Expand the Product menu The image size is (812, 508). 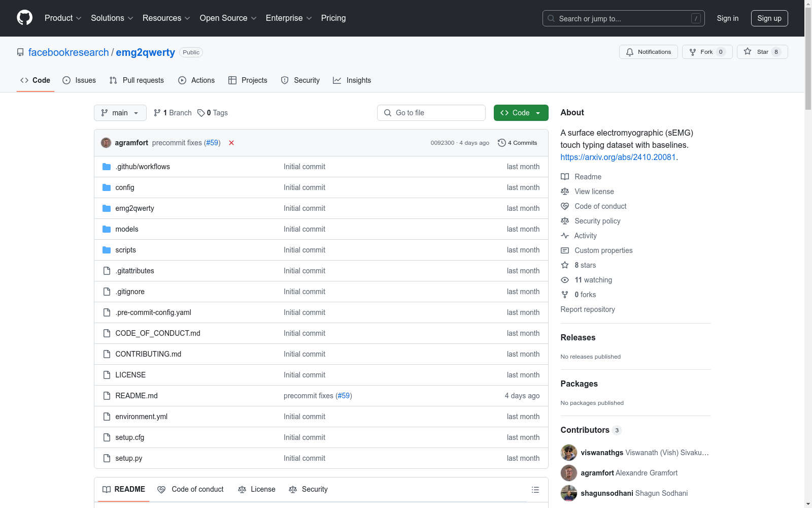click(63, 18)
